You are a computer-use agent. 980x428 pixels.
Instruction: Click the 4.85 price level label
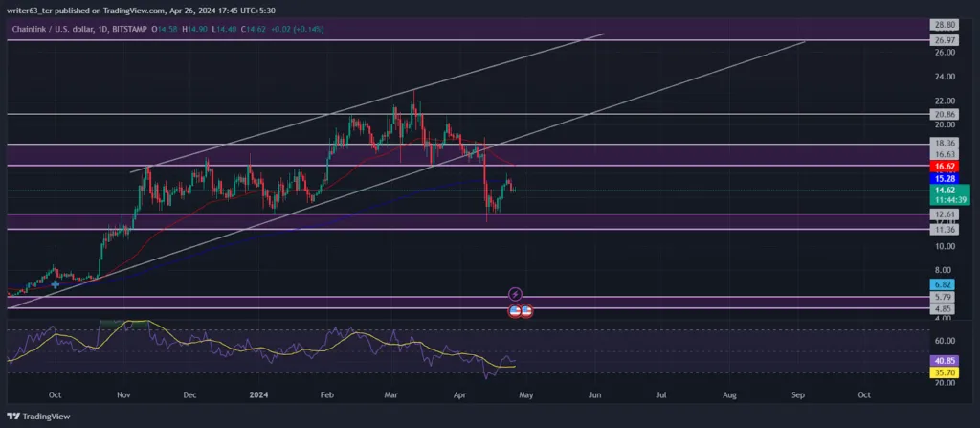click(x=941, y=308)
